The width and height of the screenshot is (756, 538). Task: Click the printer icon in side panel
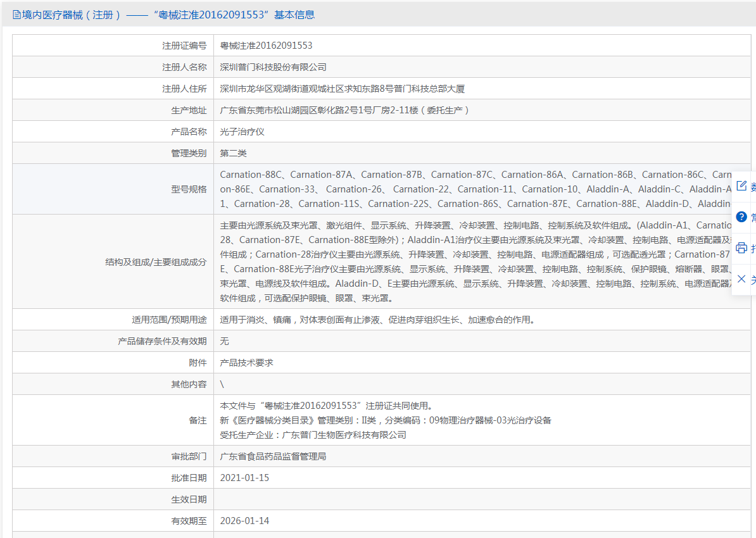[x=741, y=248]
